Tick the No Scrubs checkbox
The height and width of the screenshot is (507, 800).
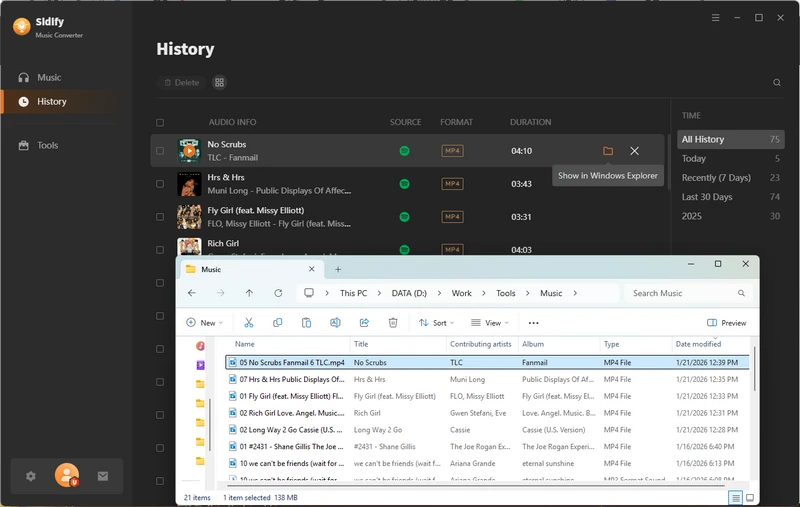tap(160, 151)
